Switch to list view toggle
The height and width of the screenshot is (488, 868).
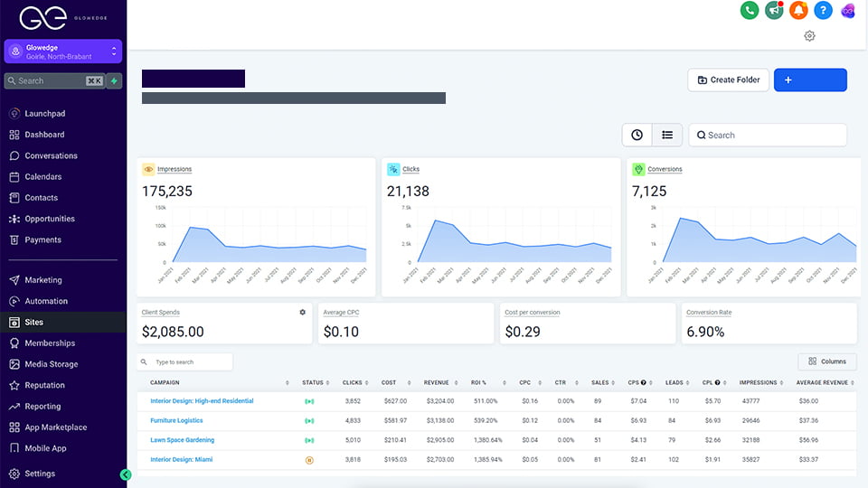pos(667,135)
